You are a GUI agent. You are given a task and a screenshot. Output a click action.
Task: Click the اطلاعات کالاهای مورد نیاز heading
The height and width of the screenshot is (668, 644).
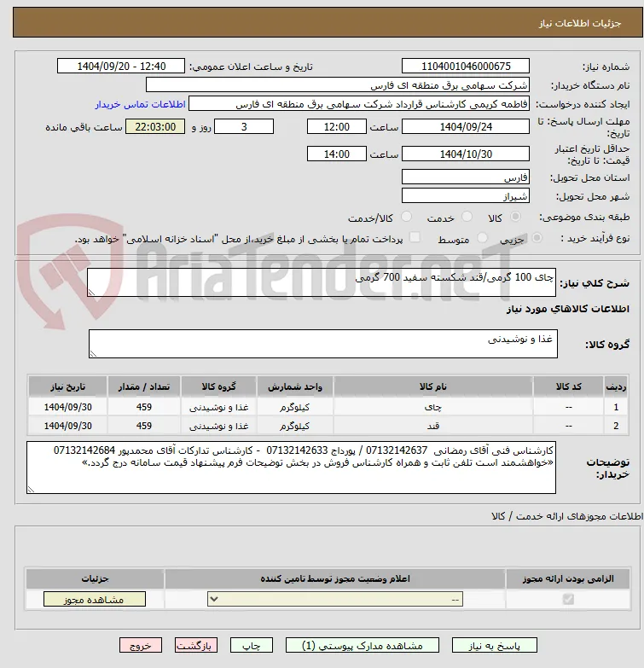coord(568,309)
